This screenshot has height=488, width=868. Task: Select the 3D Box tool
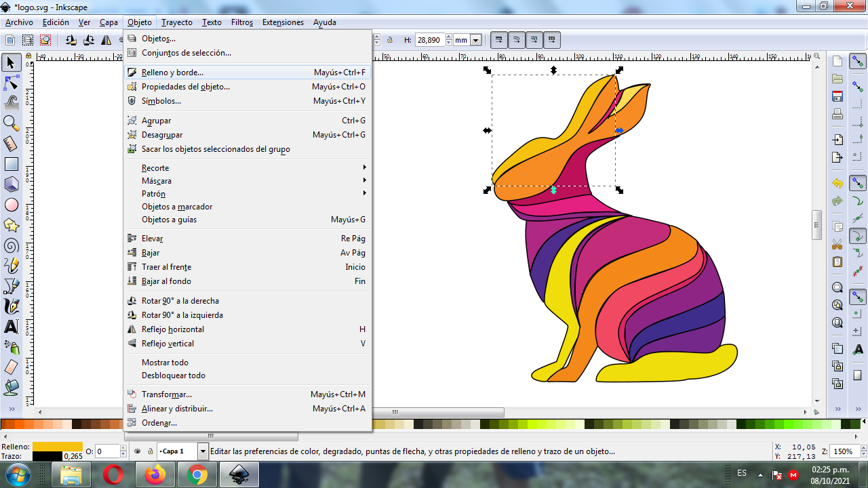(11, 184)
